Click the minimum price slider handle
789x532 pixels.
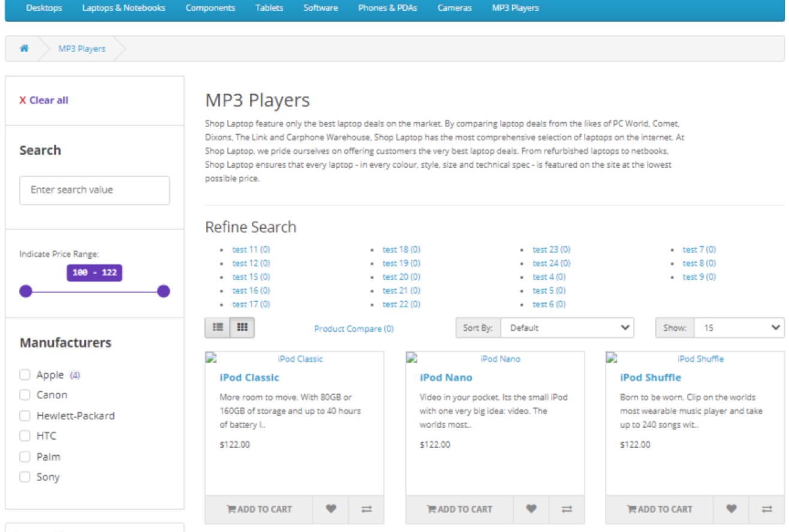(26, 292)
